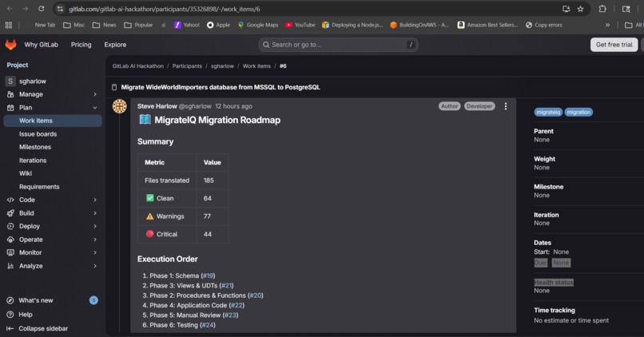
Task: Open the install app icon in address bar
Action: point(566,9)
